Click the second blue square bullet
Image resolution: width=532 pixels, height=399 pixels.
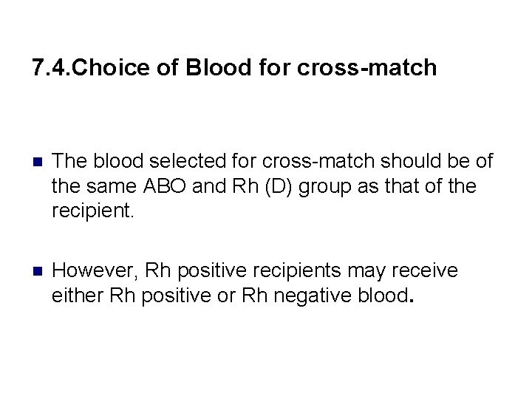click(x=38, y=271)
